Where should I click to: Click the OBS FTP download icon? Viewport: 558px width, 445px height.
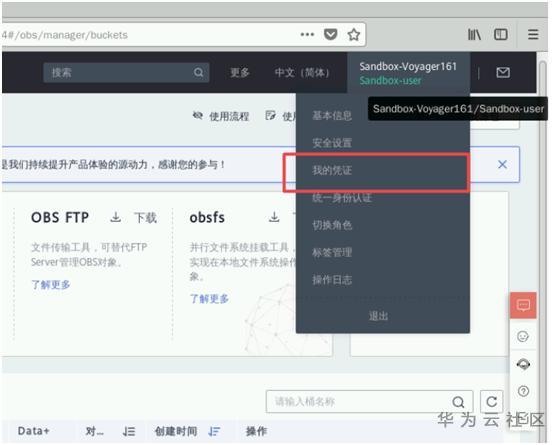pos(116,217)
